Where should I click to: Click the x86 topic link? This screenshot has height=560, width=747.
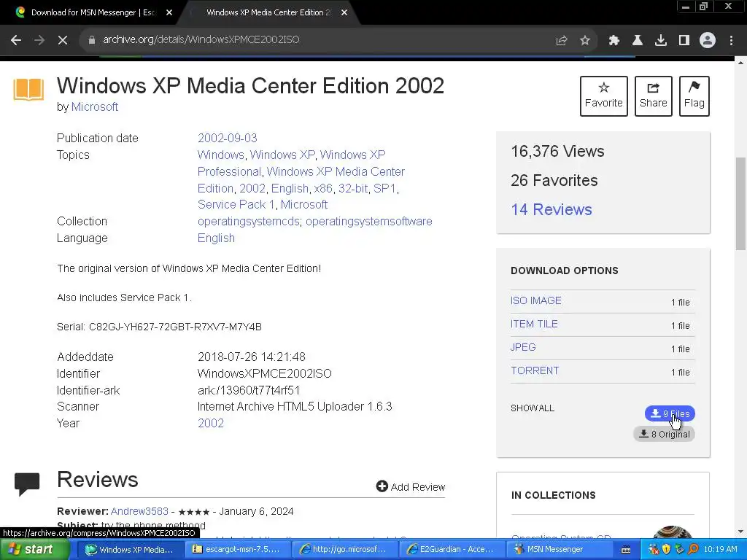(x=323, y=189)
